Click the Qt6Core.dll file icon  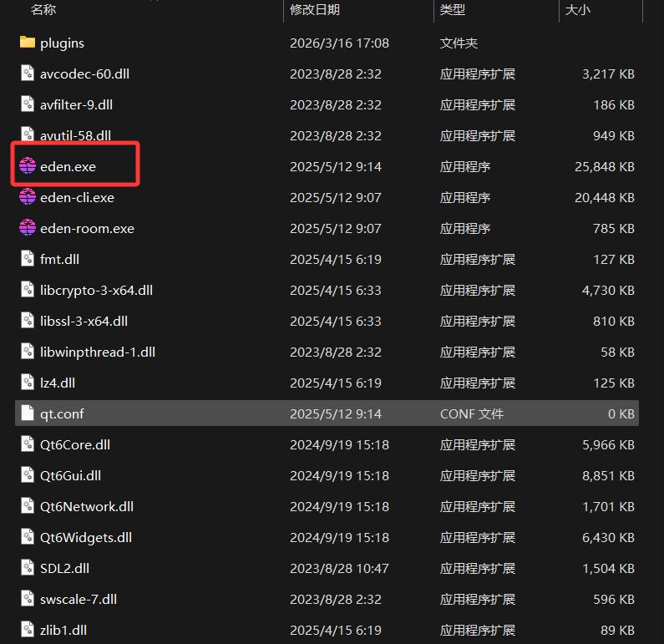[28, 444]
